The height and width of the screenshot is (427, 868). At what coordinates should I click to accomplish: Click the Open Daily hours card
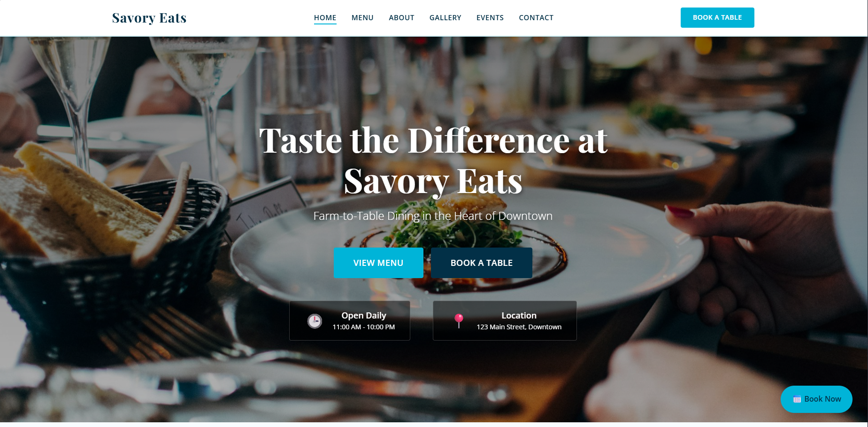point(350,321)
